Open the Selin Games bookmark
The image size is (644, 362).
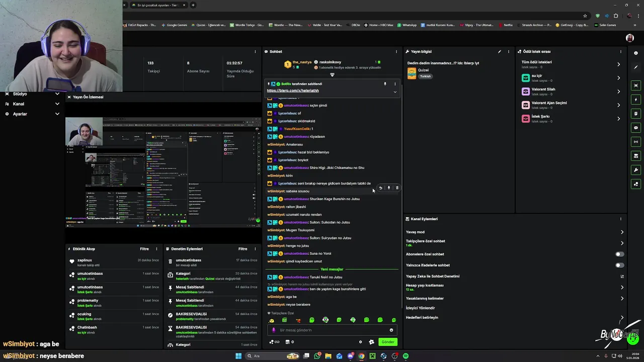tap(605, 25)
